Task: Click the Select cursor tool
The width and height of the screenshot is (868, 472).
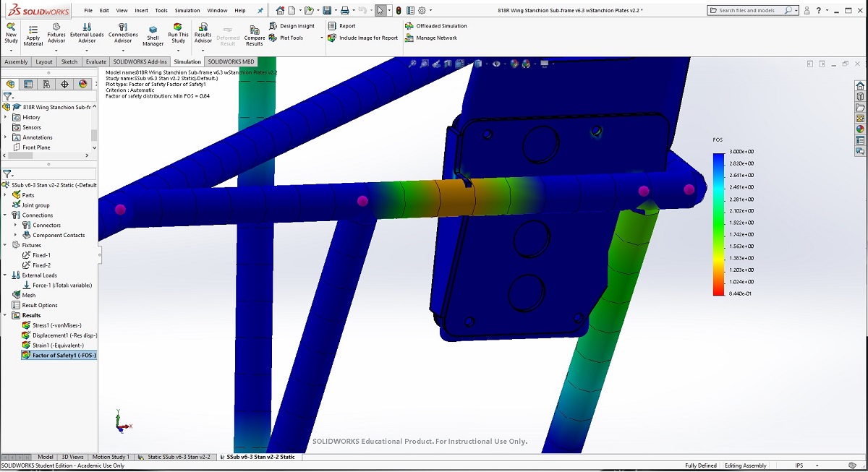Action: [x=380, y=11]
